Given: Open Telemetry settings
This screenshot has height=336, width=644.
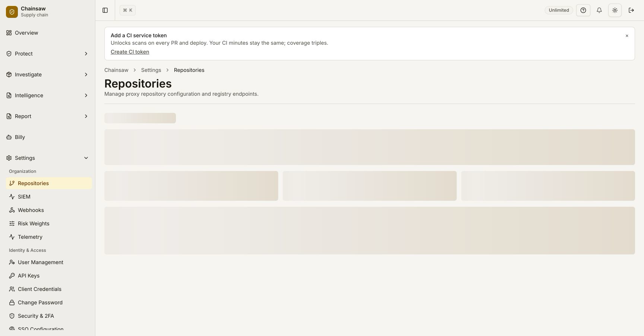Looking at the screenshot, I should pyautogui.click(x=49, y=237).
